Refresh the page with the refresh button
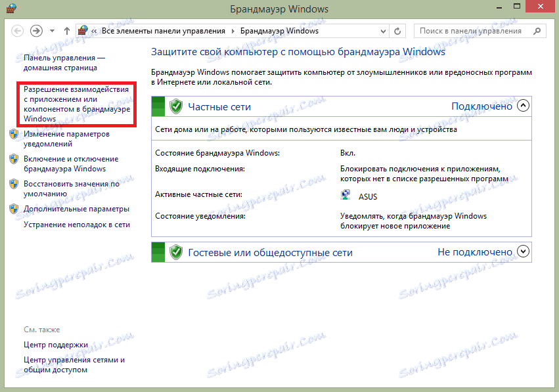 [397, 31]
